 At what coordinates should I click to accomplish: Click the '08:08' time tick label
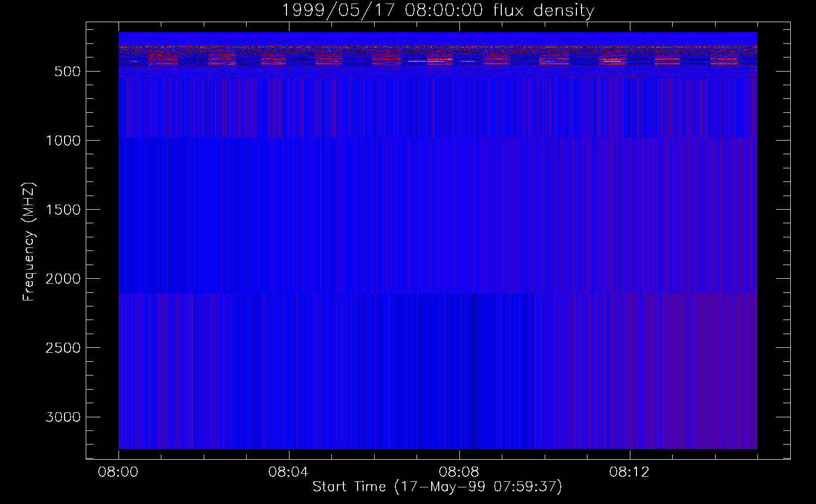point(459,472)
